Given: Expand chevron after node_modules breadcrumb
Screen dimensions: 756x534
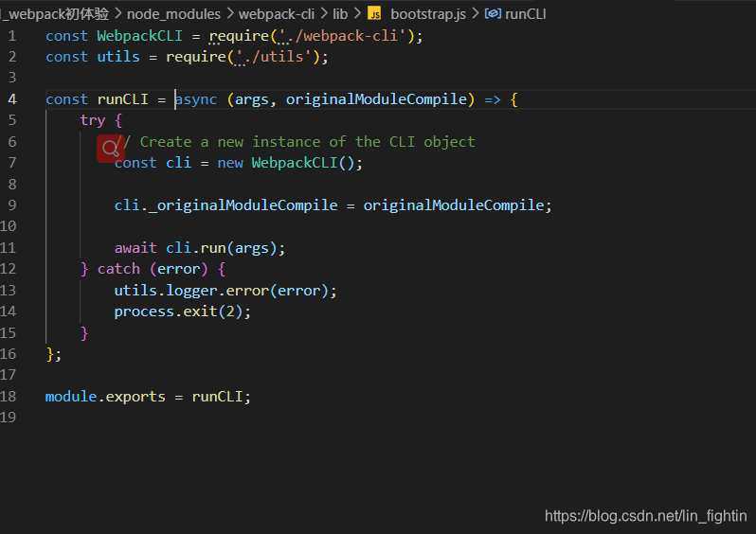Looking at the screenshot, I should 230,13.
